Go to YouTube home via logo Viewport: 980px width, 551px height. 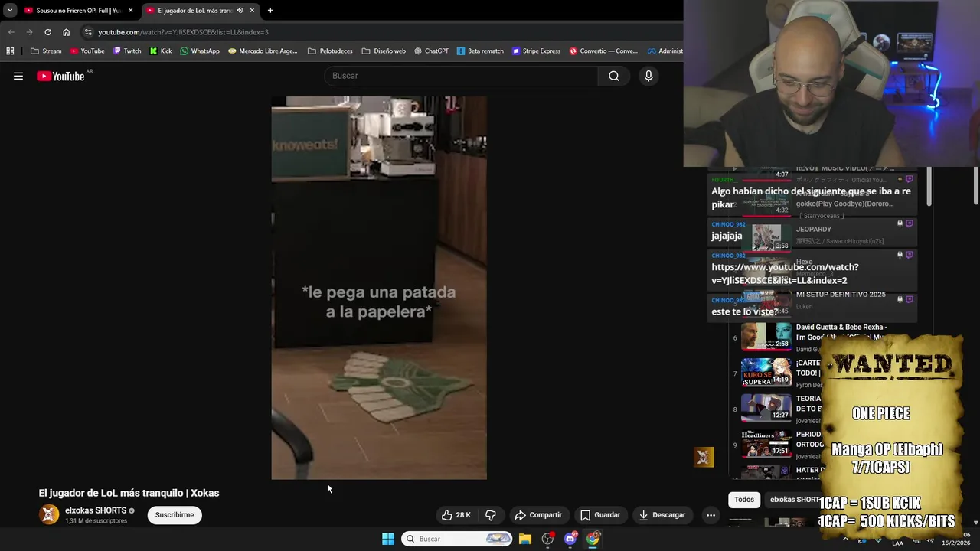click(x=60, y=76)
